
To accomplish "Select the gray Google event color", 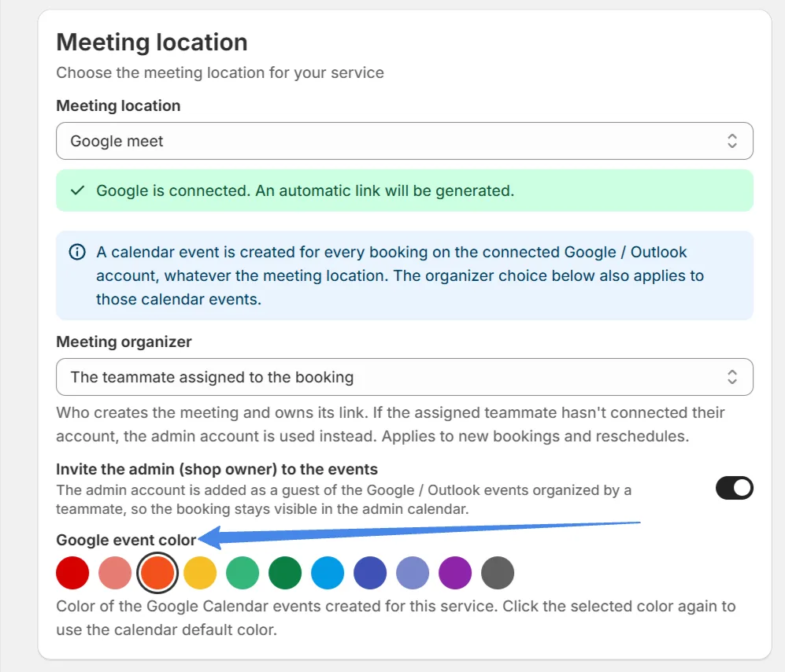I will pos(498,572).
